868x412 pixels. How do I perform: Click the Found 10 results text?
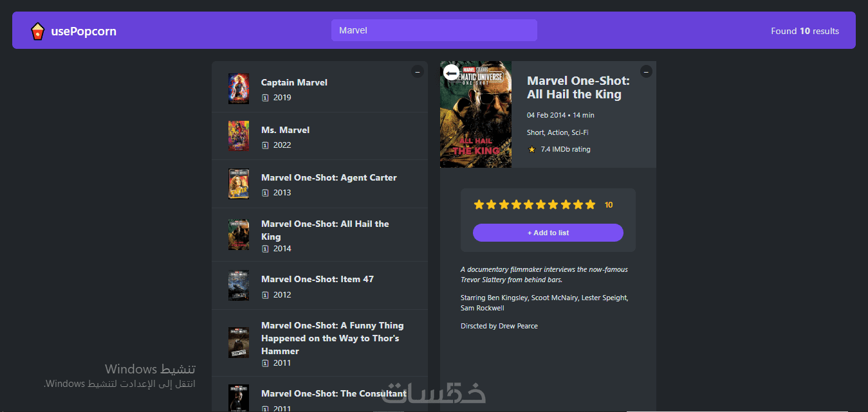click(805, 31)
